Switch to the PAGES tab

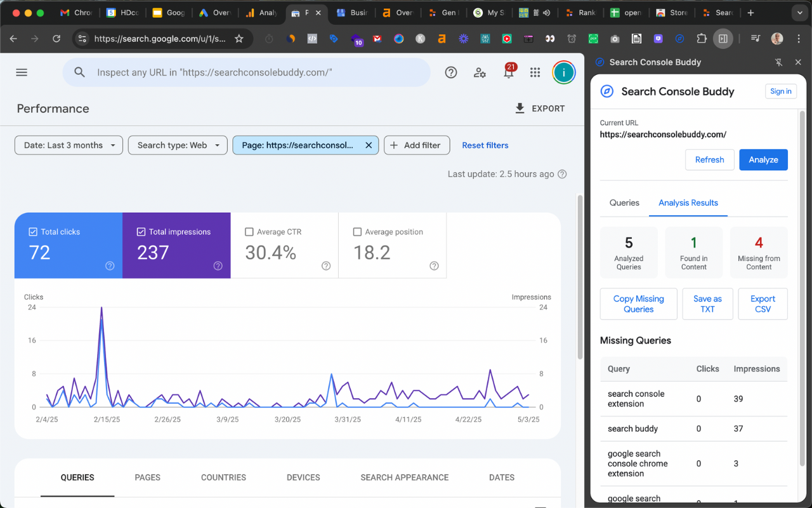(147, 477)
